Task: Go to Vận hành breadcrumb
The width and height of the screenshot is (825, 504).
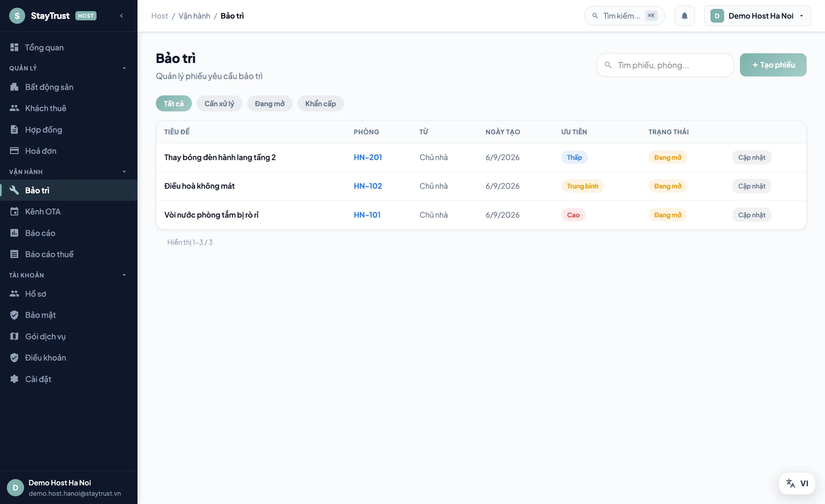Action: click(x=194, y=16)
